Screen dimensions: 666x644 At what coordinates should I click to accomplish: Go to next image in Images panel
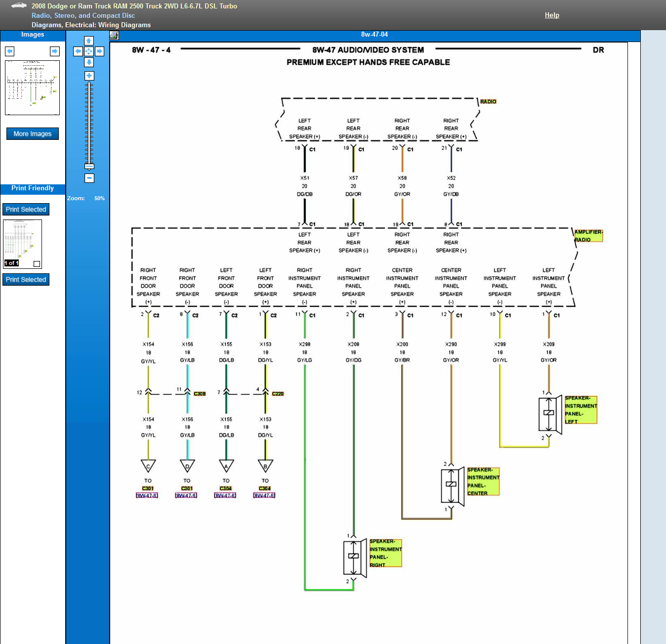[55, 51]
